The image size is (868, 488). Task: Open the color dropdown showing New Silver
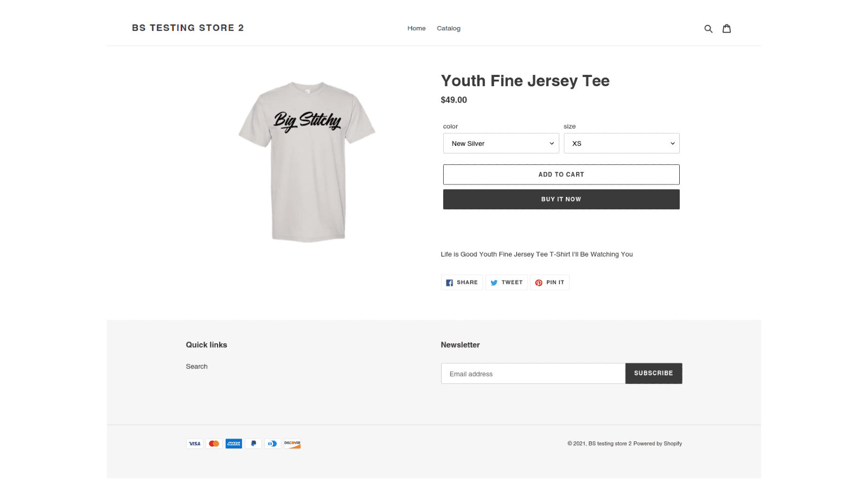[500, 143]
